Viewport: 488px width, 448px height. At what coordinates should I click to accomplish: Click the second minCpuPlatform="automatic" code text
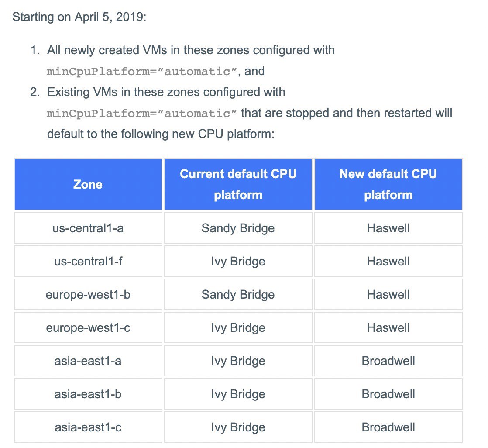(142, 113)
